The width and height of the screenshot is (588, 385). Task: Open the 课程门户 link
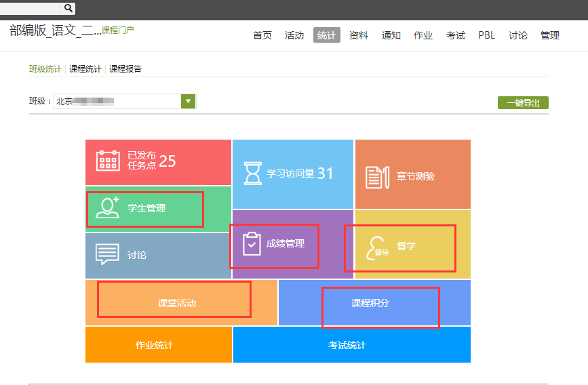118,31
